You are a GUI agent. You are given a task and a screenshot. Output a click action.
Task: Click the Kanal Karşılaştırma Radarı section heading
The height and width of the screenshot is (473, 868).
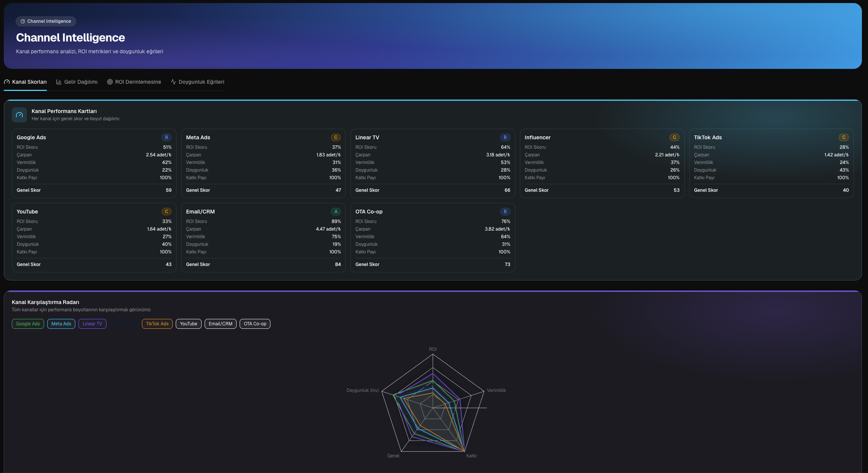pos(46,302)
